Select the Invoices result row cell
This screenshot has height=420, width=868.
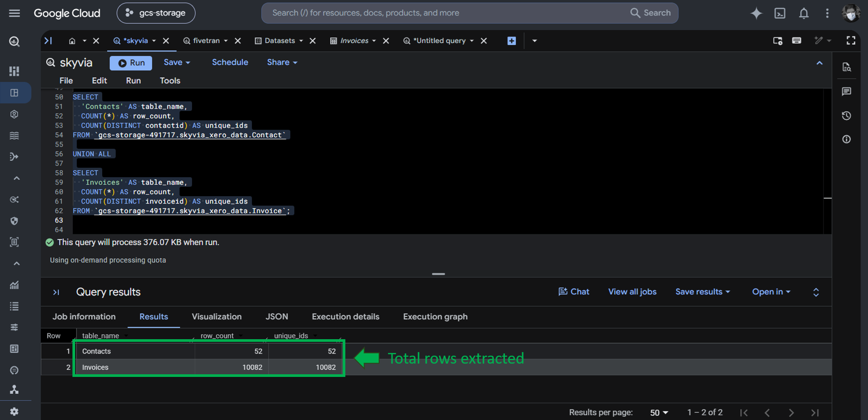[95, 367]
